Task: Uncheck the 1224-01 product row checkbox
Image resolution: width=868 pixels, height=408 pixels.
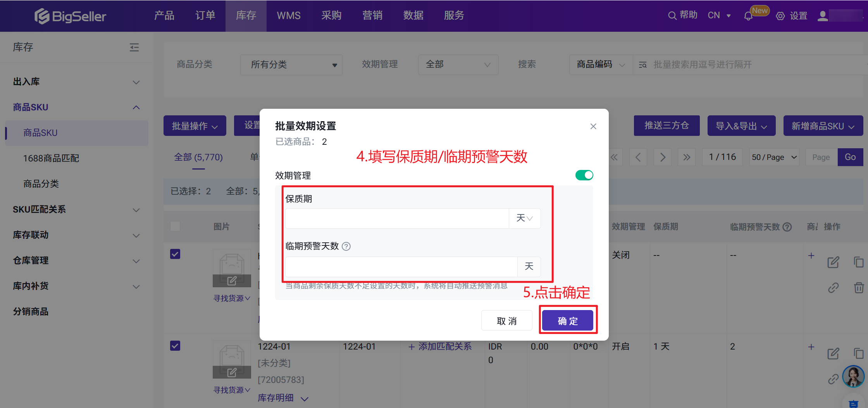Action: click(175, 346)
